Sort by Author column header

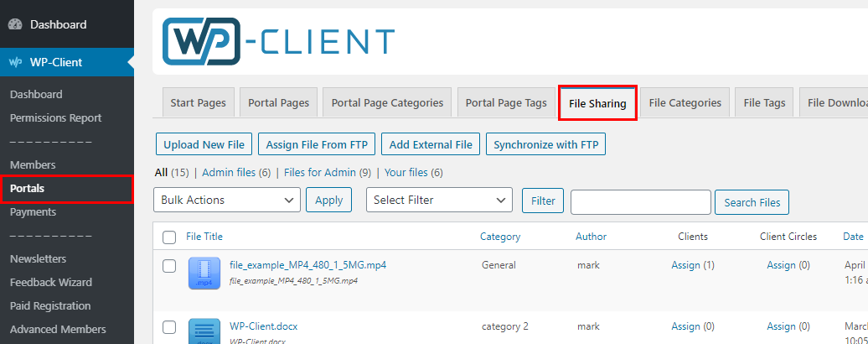click(x=592, y=237)
